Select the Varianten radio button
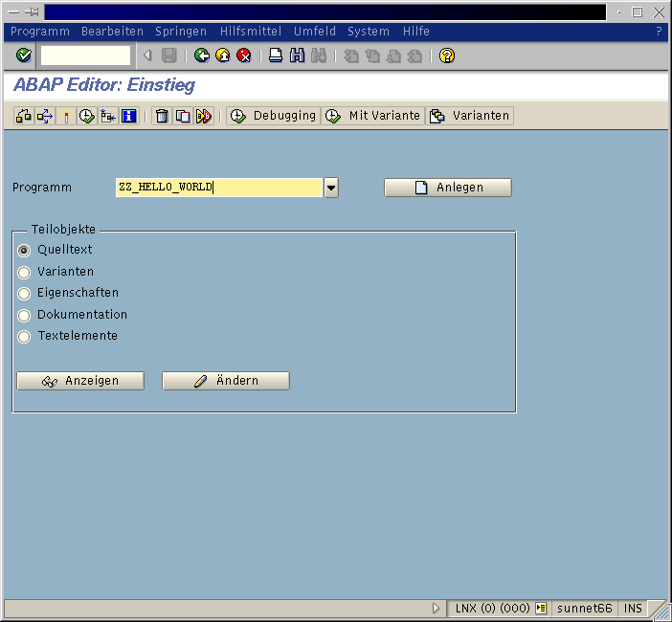Screen dimensions: 672x622 tap(25, 272)
